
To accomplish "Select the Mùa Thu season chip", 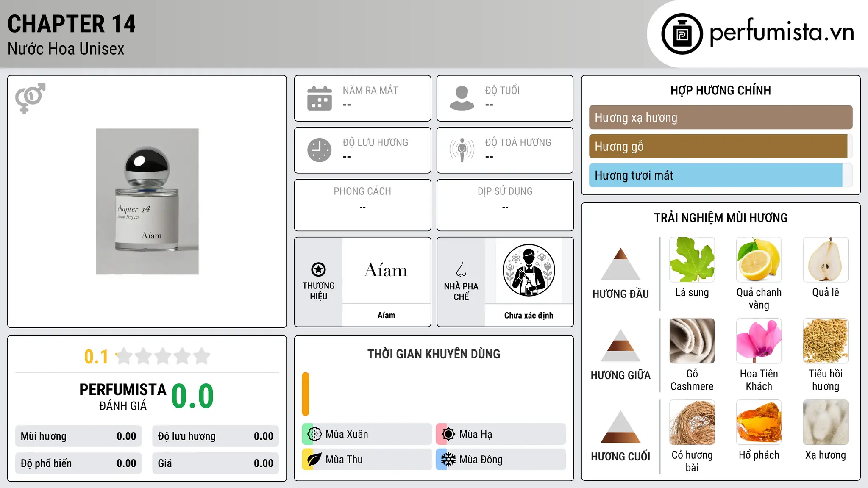I will [367, 460].
